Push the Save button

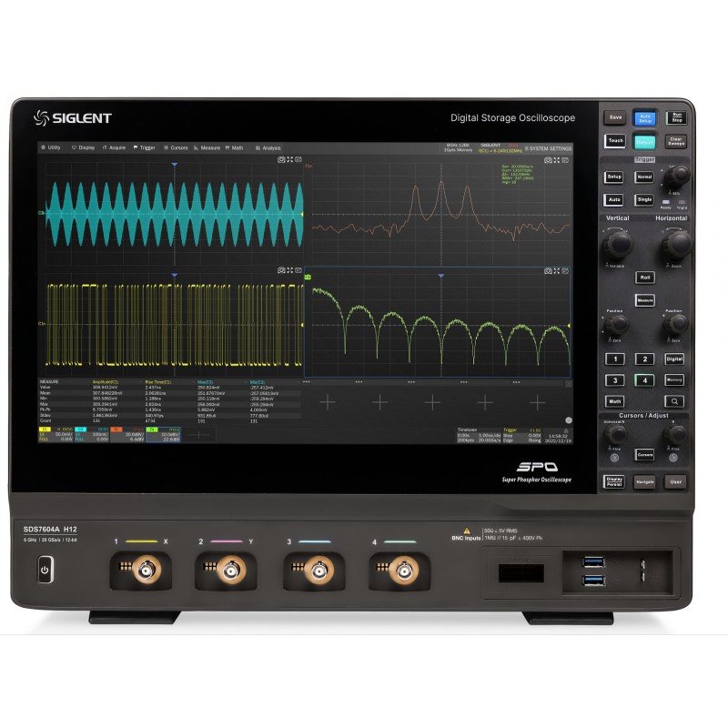[x=615, y=117]
